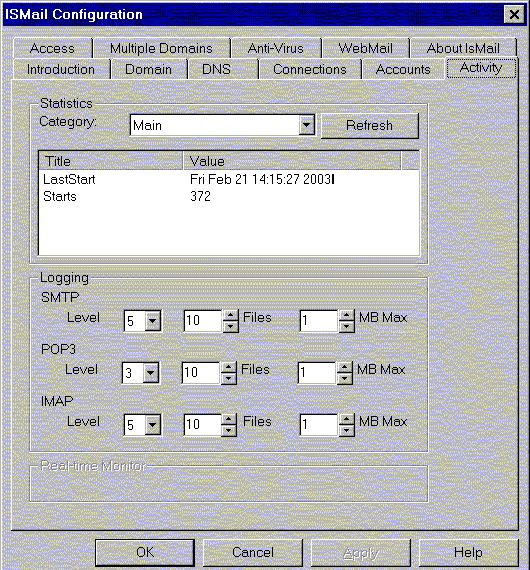Confirm settings with the OK button
The height and width of the screenshot is (570, 530).
point(145,553)
